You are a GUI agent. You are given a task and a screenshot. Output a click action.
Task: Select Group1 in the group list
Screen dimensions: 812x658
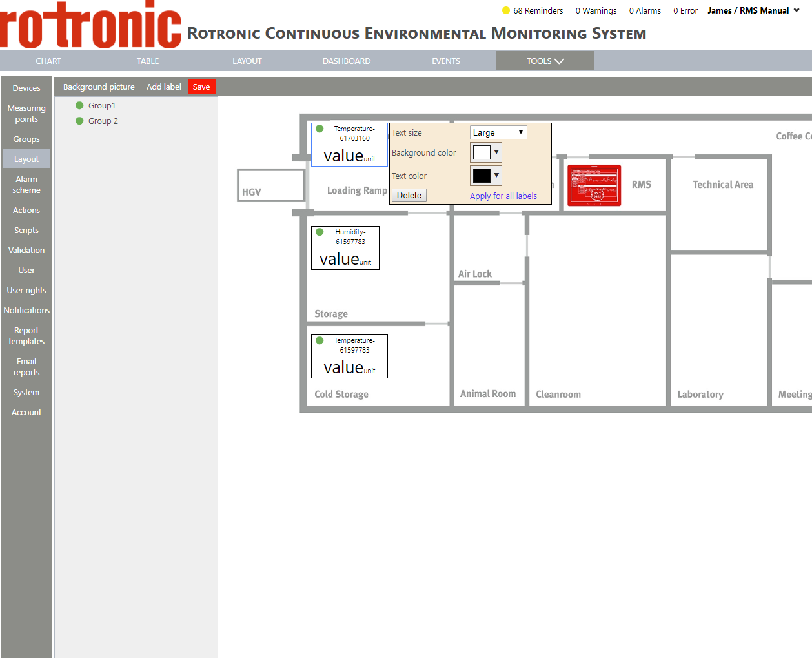click(x=102, y=105)
